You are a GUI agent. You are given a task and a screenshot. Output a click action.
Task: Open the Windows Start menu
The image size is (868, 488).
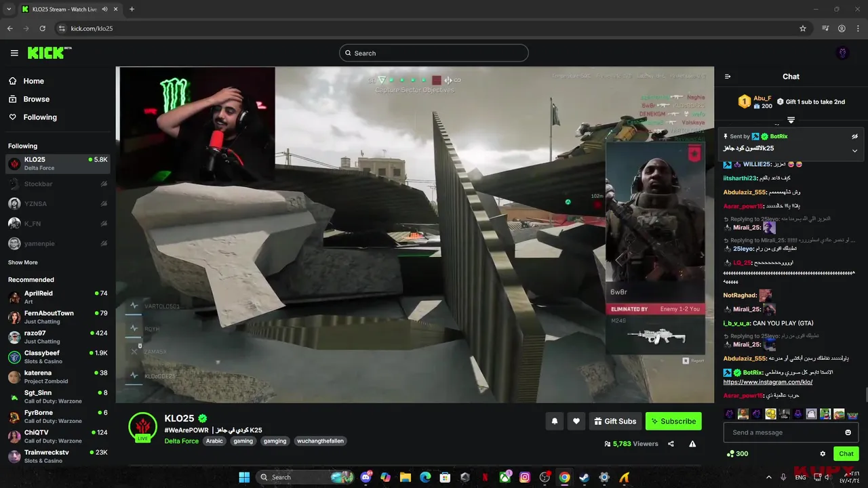(x=244, y=477)
